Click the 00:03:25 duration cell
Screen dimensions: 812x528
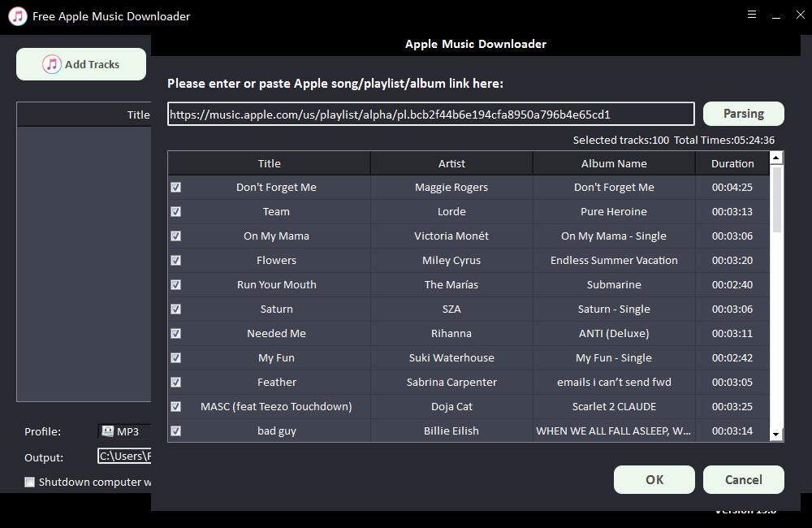[x=732, y=406]
